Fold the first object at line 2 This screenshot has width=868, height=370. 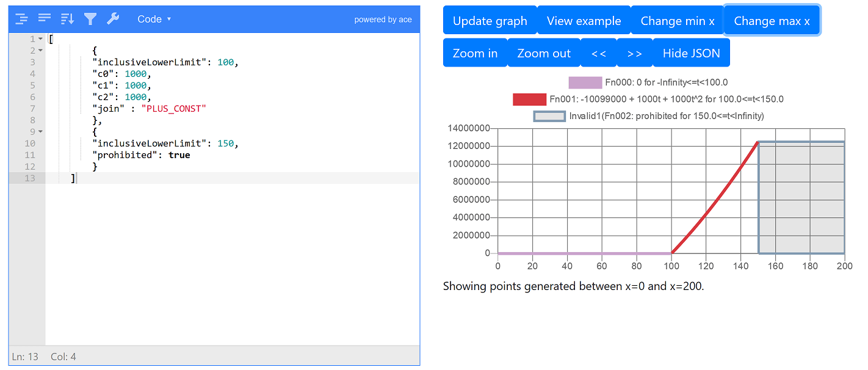click(40, 51)
